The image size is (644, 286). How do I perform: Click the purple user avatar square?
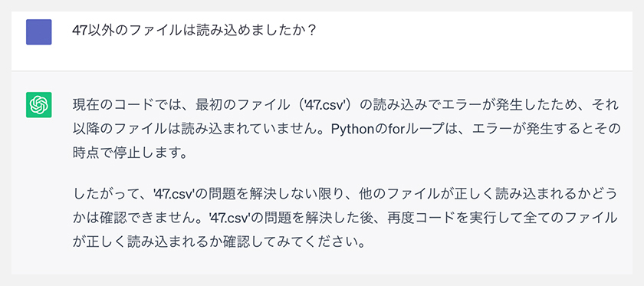(38, 32)
